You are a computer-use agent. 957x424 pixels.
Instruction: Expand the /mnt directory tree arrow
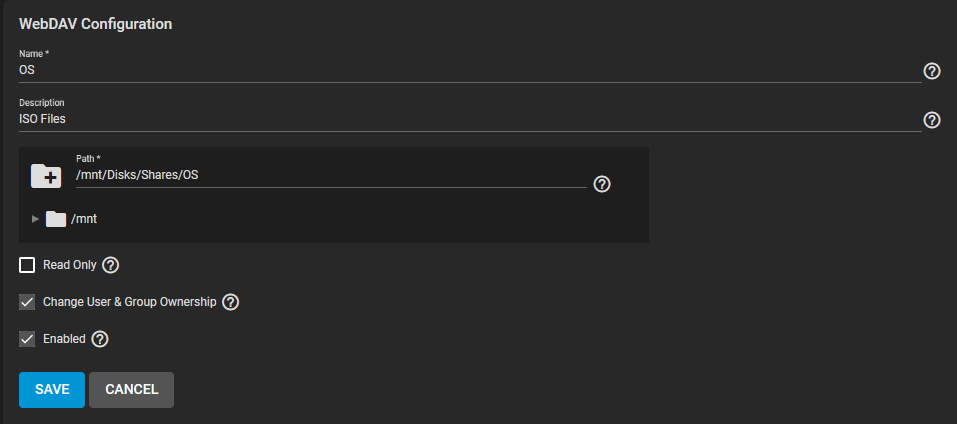[x=35, y=219]
